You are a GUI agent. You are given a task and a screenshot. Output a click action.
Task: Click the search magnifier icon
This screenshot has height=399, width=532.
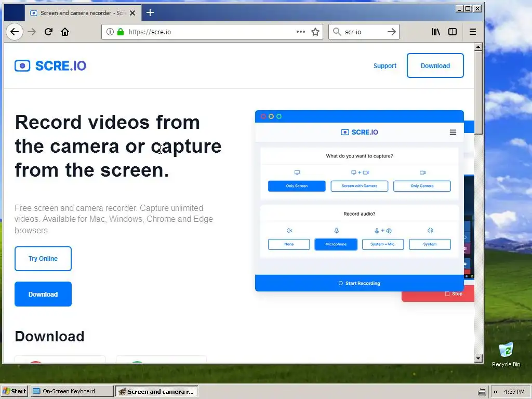337,32
